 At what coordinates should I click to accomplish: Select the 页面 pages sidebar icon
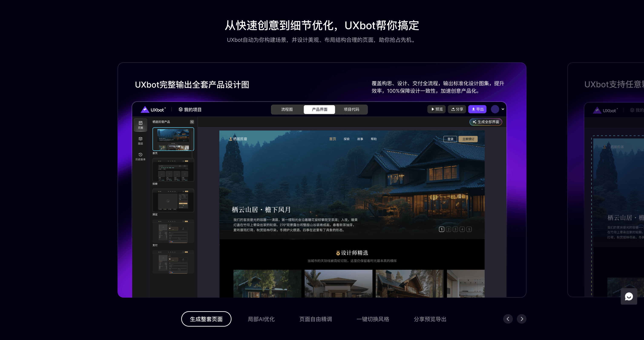(x=141, y=125)
